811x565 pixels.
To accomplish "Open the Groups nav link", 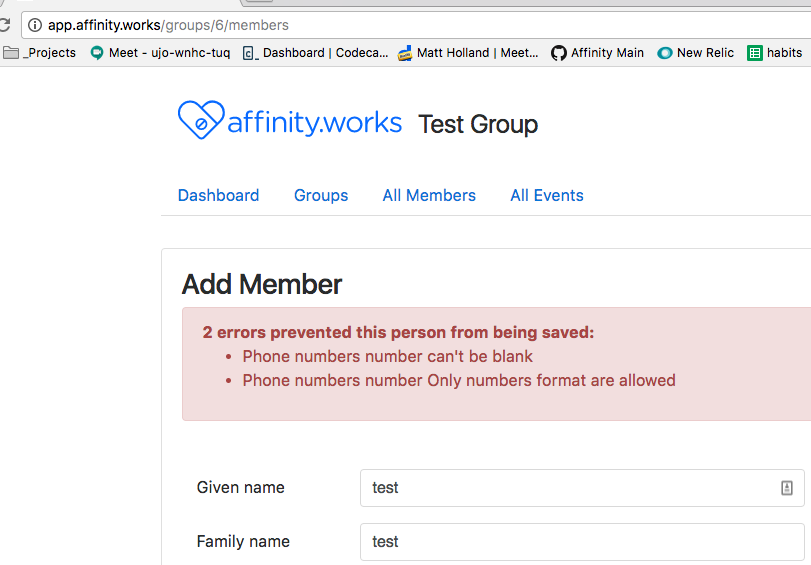I will 321,196.
